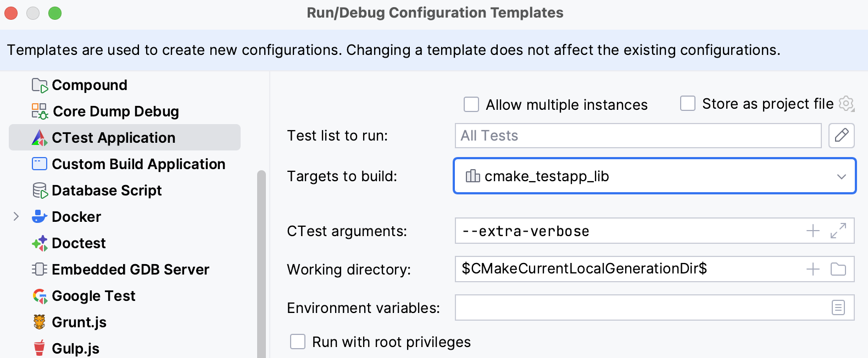The image size is (868, 358).
Task: Click the Compound configuration icon
Action: pos(38,85)
